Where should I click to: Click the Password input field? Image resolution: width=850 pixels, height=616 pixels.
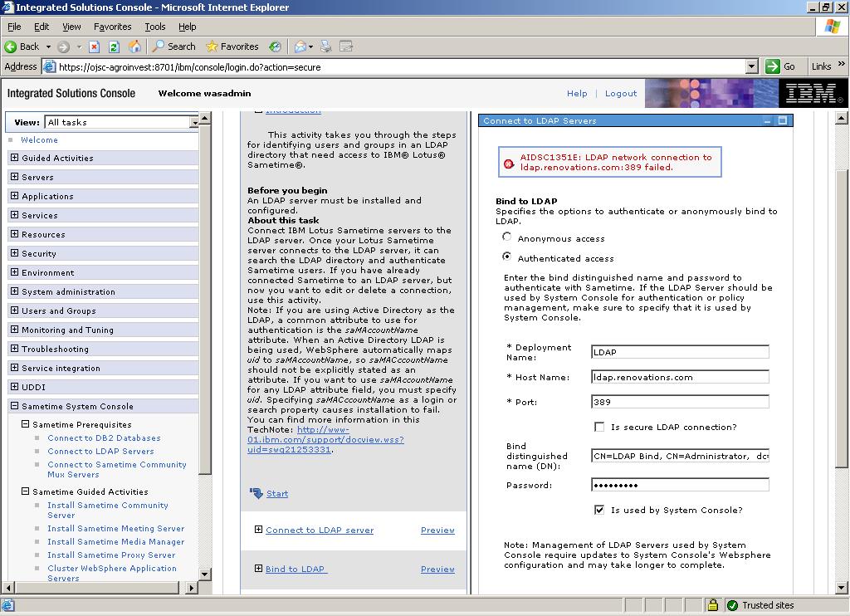(680, 485)
